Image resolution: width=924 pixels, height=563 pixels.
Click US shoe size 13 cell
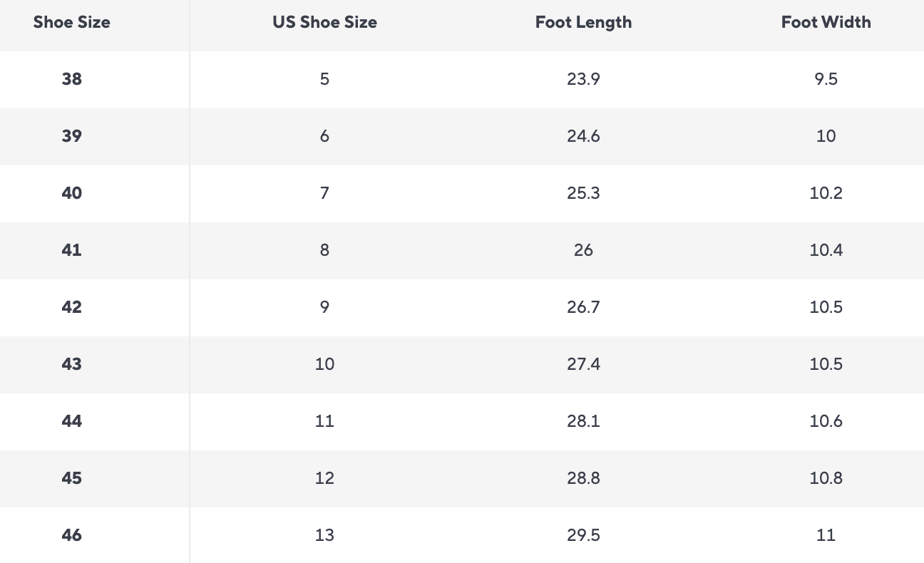(324, 535)
